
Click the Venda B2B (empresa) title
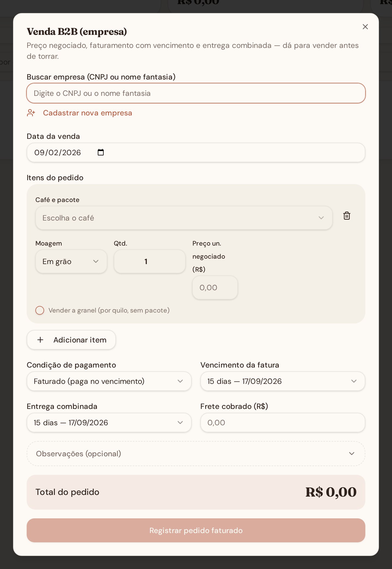tap(77, 32)
